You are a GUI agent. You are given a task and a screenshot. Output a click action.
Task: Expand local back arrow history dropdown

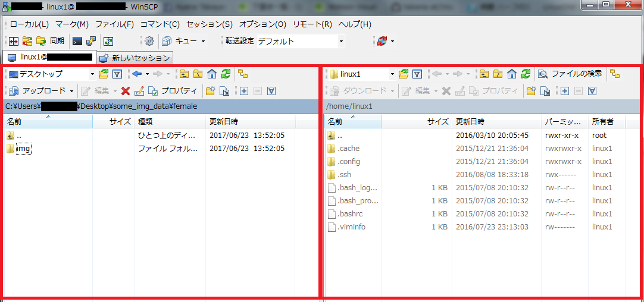tap(147, 74)
